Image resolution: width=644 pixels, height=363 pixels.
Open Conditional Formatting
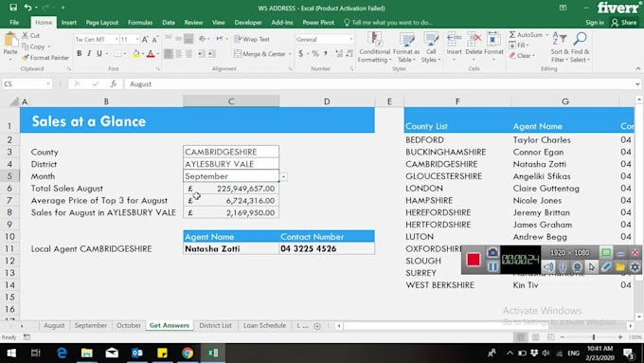[x=374, y=47]
